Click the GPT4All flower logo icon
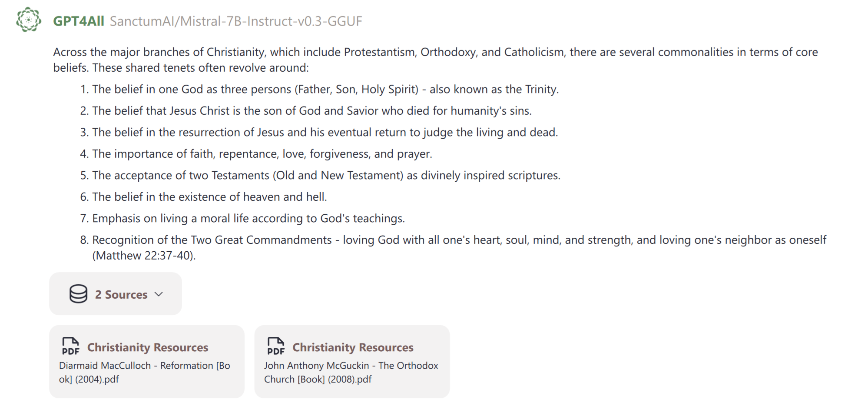The image size is (868, 413). tap(29, 20)
